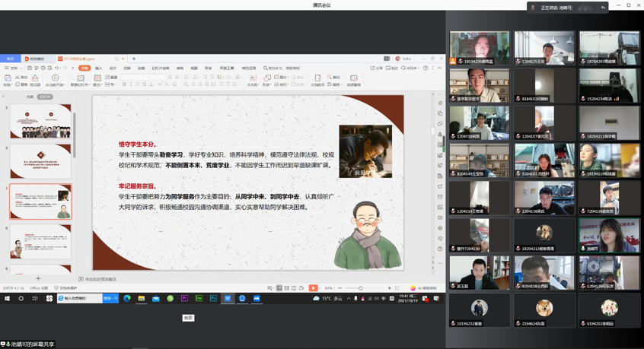Click the Text Box (文本框) tool

[x=253, y=80]
